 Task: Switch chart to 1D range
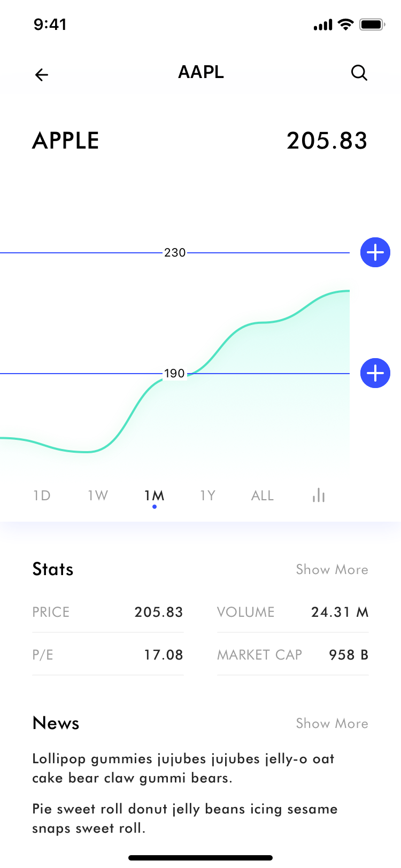42,495
